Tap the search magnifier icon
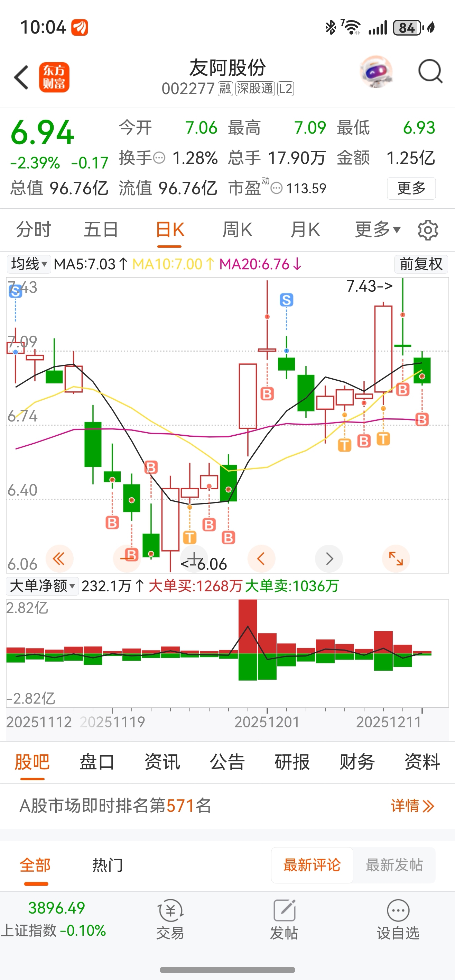 (x=430, y=71)
